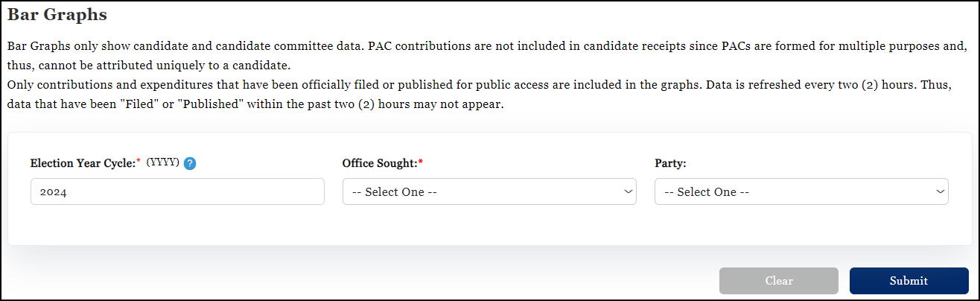980x301 pixels.
Task: Click the '-- Select One --' text under Party
Action: pyautogui.click(x=706, y=191)
